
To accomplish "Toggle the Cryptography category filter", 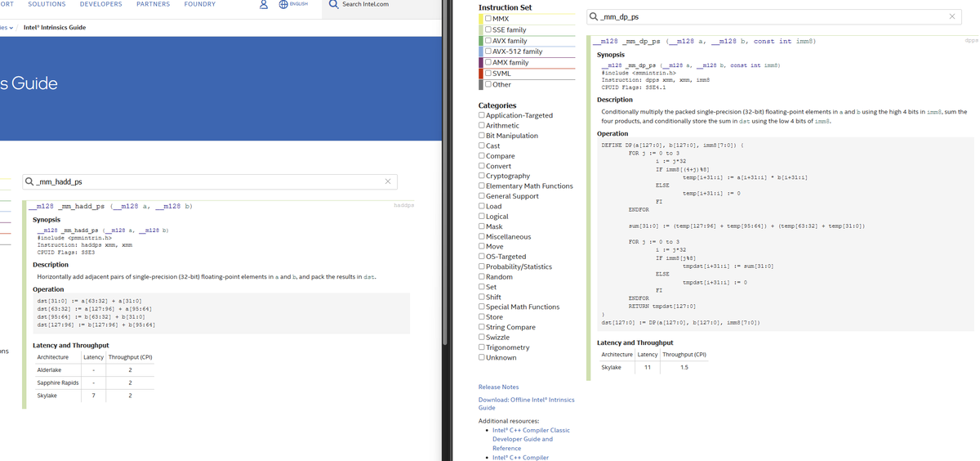I will click(x=482, y=176).
